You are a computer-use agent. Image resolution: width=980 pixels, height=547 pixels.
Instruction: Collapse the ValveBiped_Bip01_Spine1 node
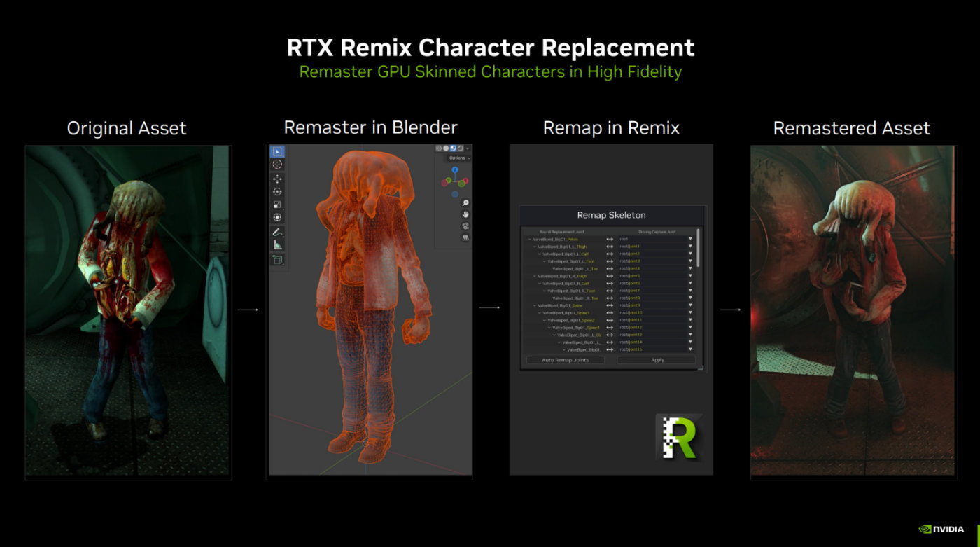pyautogui.click(x=540, y=313)
